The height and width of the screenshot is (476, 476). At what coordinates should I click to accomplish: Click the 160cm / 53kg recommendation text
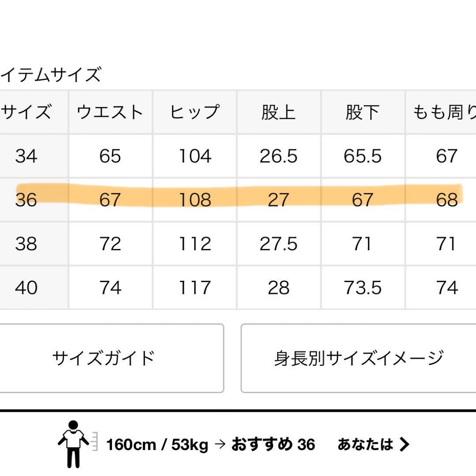click(157, 445)
